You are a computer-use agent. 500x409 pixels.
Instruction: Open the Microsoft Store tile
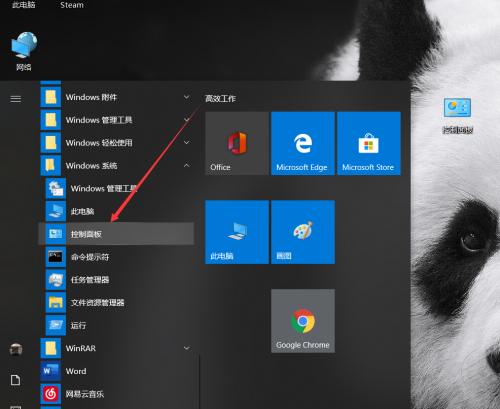tap(369, 143)
